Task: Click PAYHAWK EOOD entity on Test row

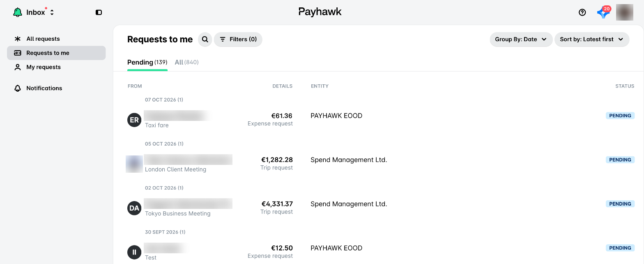Action: 336,248
